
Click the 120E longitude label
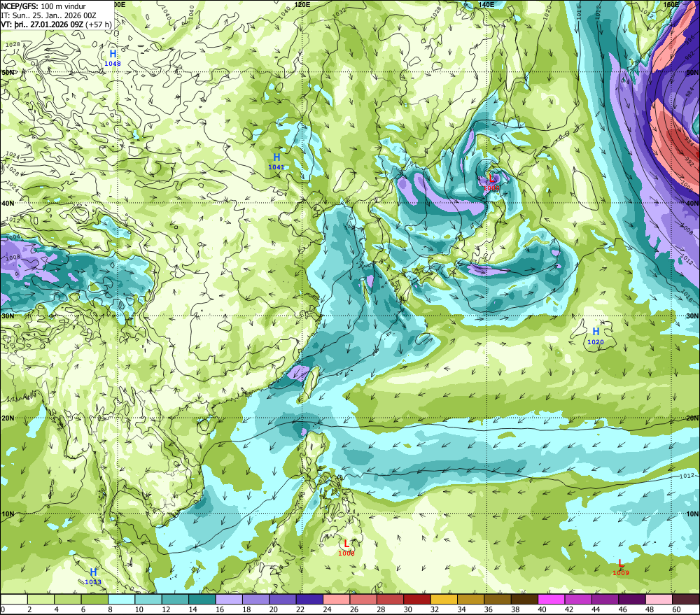coord(302,4)
